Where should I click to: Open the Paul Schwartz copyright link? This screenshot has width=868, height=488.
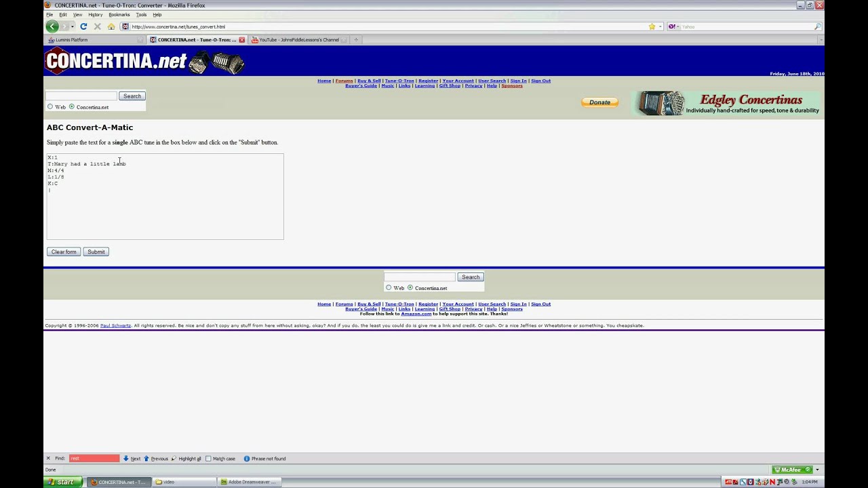click(x=115, y=325)
